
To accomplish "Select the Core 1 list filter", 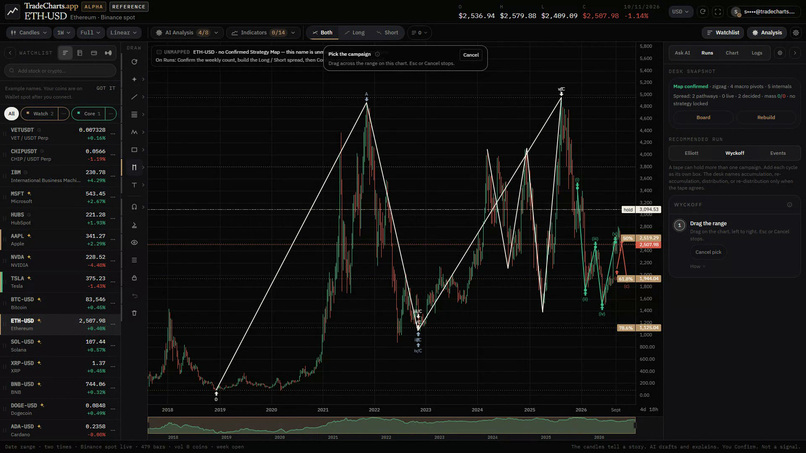I will [89, 114].
